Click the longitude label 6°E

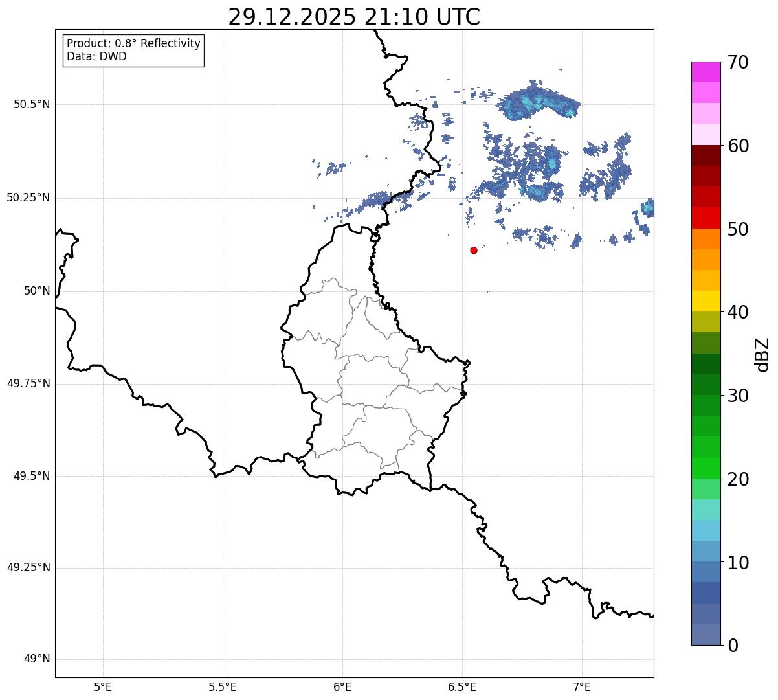coord(342,686)
